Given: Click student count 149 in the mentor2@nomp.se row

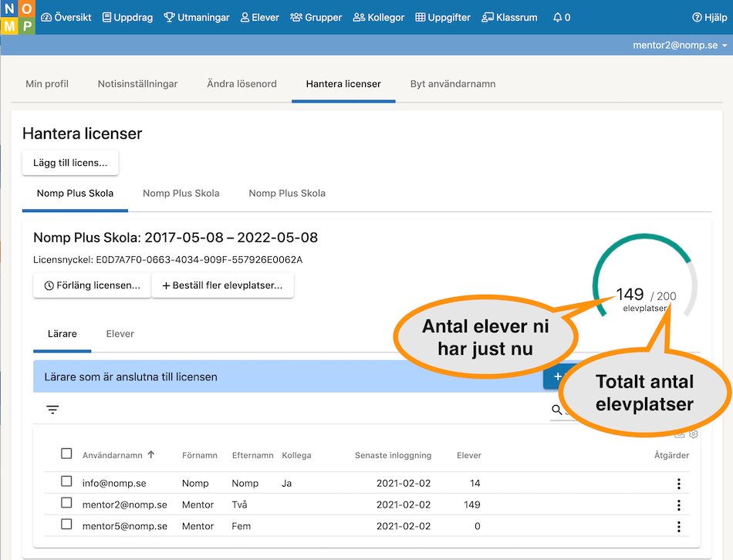Looking at the screenshot, I should tap(471, 504).
